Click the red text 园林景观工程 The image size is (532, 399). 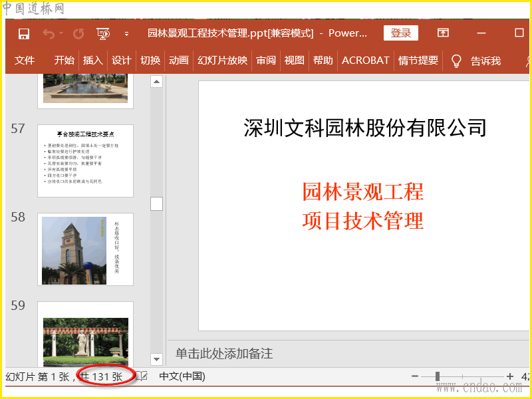(363, 192)
